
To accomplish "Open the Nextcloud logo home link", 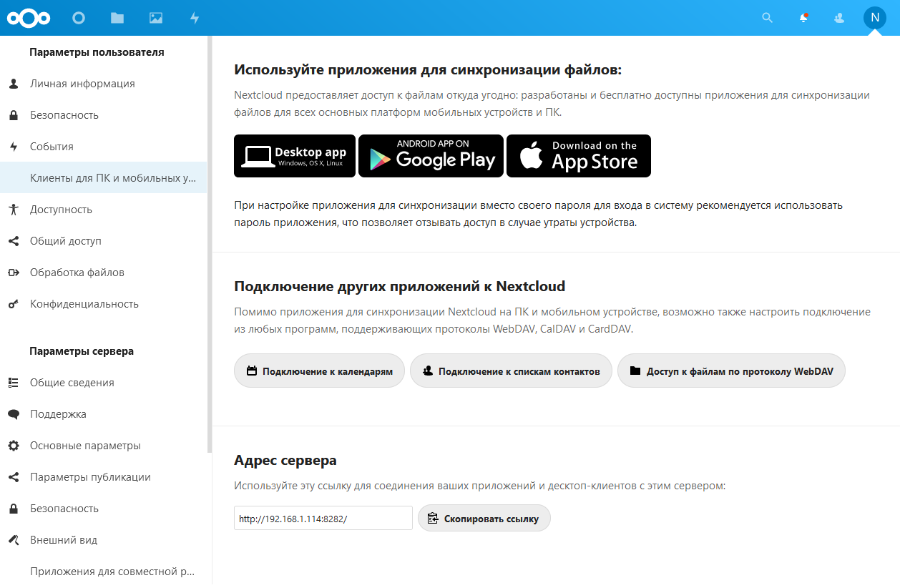I will point(29,18).
